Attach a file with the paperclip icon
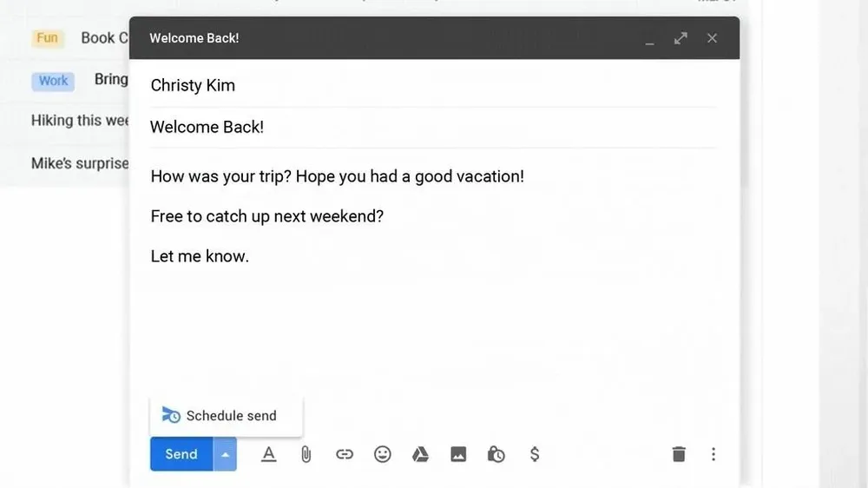The height and width of the screenshot is (488, 868). point(306,454)
